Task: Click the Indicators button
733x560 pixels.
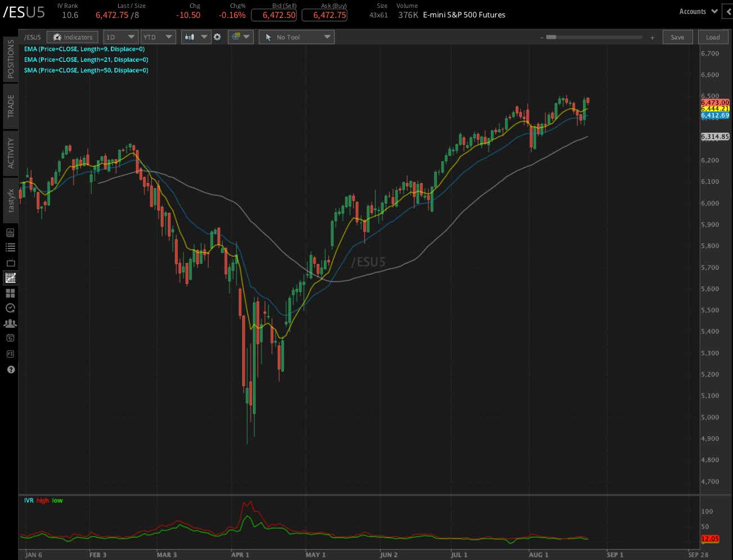Action: [x=72, y=37]
